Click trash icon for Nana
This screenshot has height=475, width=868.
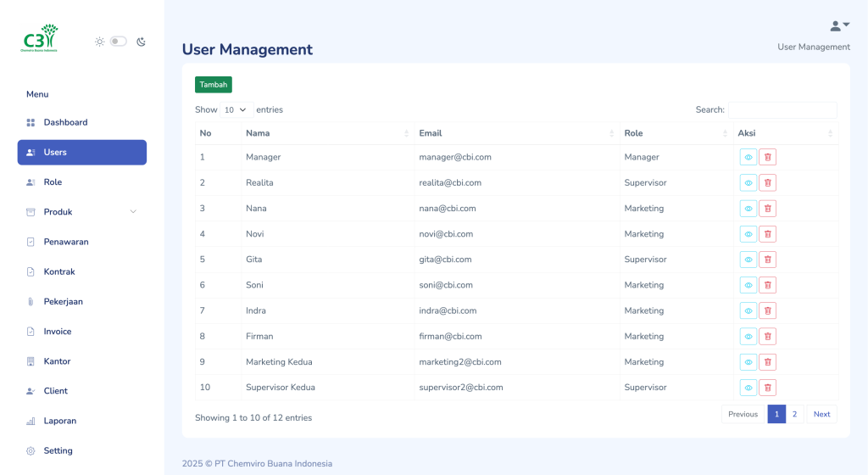767,209
